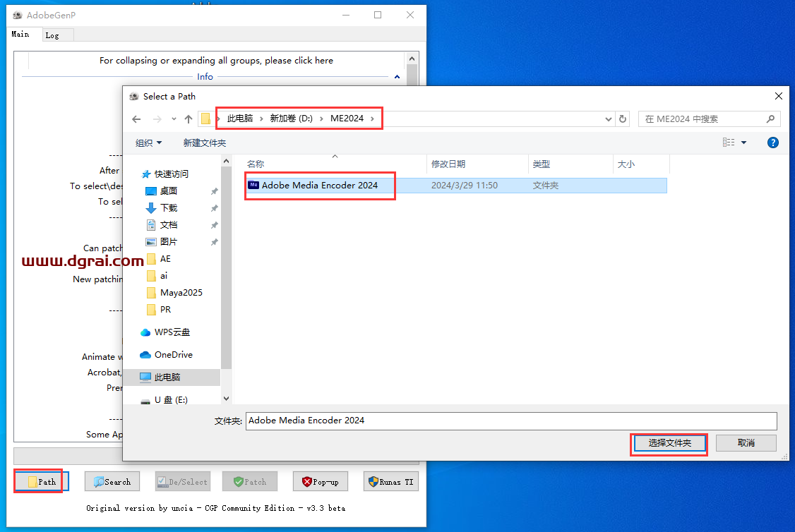795x532 pixels.
Task: Click 选择文件夹 to confirm folder
Action: 669,443
